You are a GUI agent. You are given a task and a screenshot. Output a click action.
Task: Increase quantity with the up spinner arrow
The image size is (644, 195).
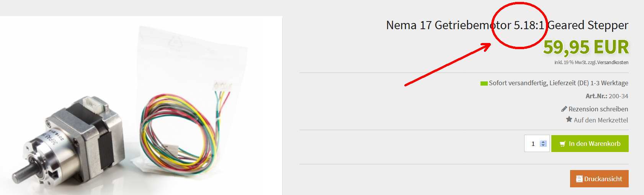pos(543,142)
